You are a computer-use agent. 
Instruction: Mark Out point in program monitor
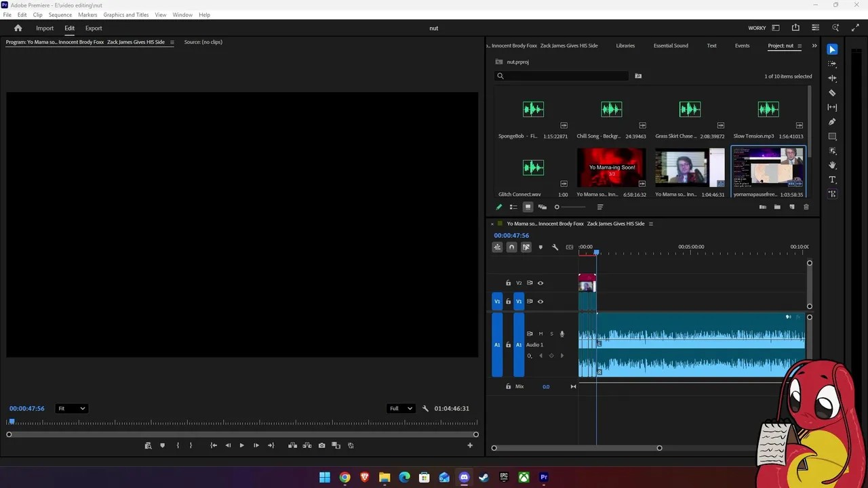[x=191, y=445]
